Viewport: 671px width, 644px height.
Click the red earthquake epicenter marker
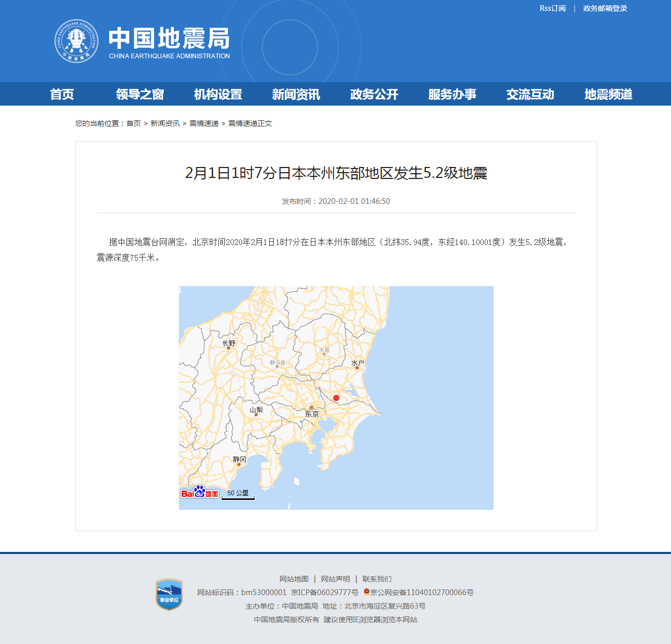click(x=336, y=397)
